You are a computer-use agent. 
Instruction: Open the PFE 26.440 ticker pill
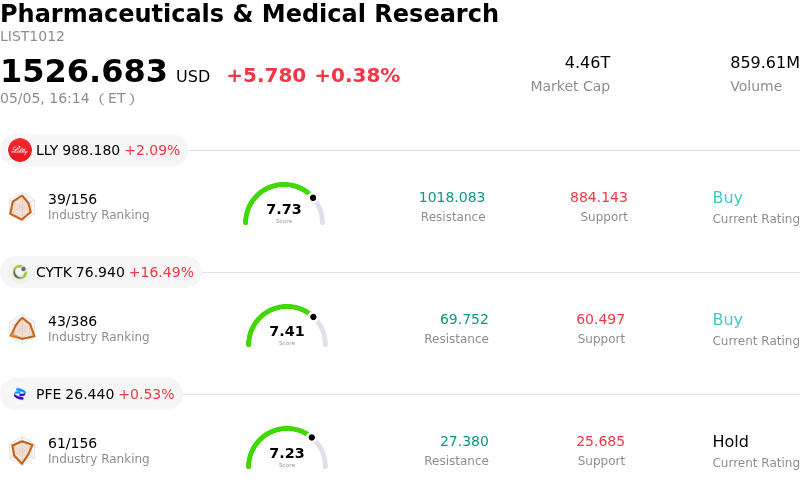[x=91, y=394]
